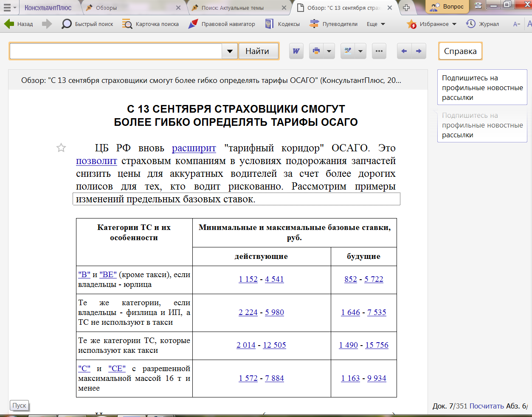Screen dimensions: 532x417
Task: Switch to Поиск: Актуальные темы tab
Action: pyautogui.click(x=232, y=8)
